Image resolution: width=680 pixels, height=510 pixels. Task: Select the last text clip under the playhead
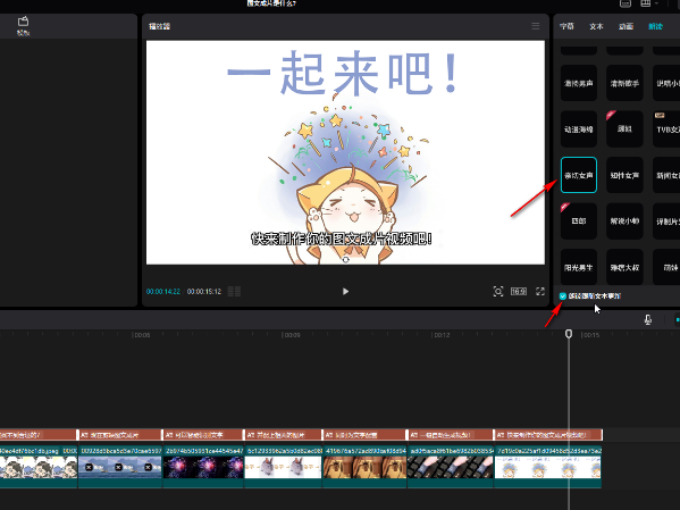coord(549,435)
